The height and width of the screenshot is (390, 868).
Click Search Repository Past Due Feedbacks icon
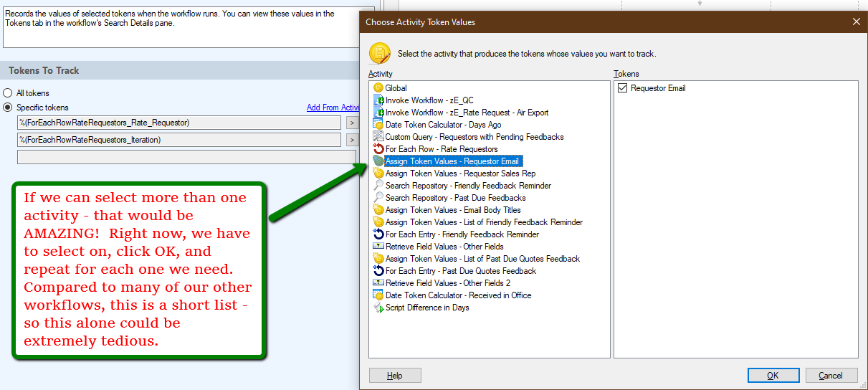pyautogui.click(x=378, y=198)
